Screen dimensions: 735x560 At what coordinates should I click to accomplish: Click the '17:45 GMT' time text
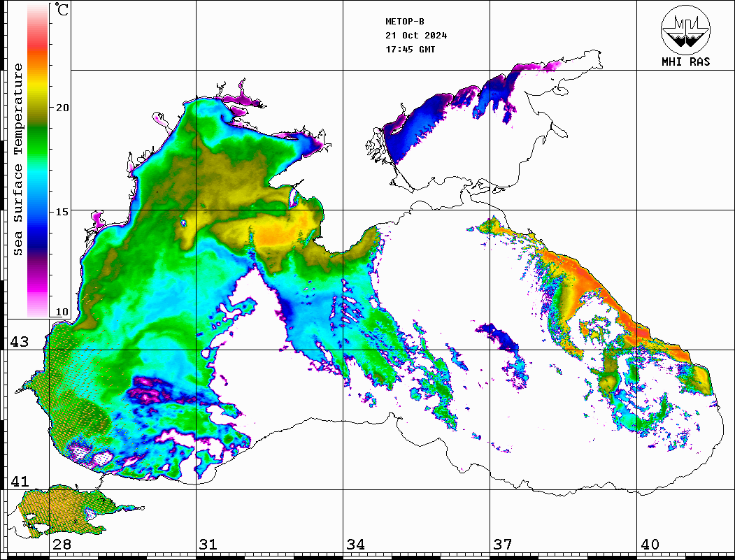coord(410,49)
